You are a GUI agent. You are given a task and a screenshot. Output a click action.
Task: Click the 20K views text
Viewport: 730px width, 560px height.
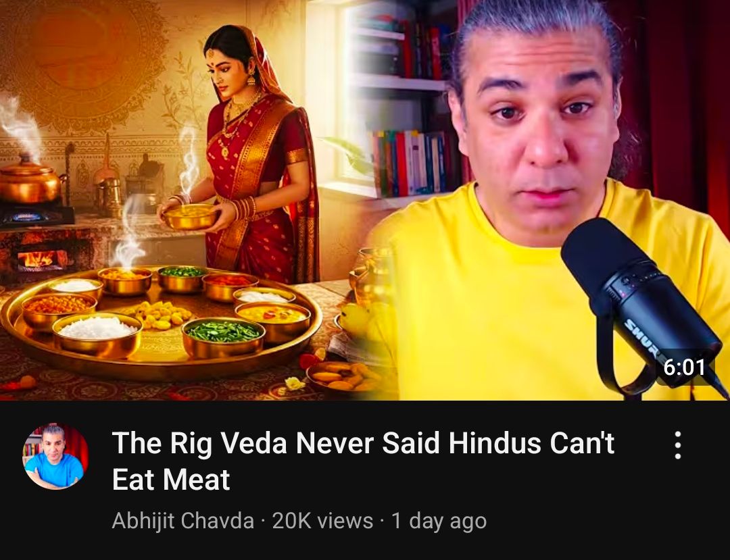coord(322,520)
